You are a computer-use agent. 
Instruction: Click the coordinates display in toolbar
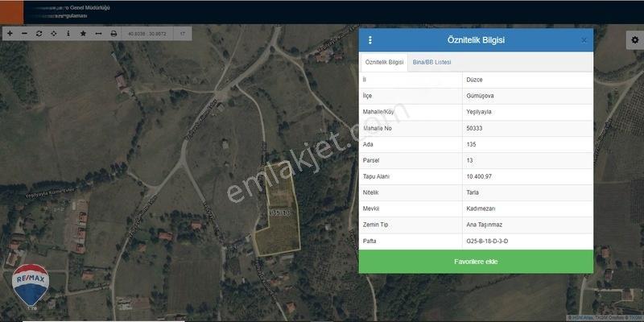point(147,34)
